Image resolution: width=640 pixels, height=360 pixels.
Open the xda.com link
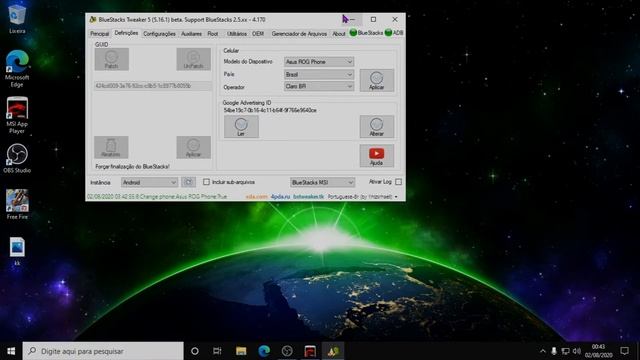[256, 197]
